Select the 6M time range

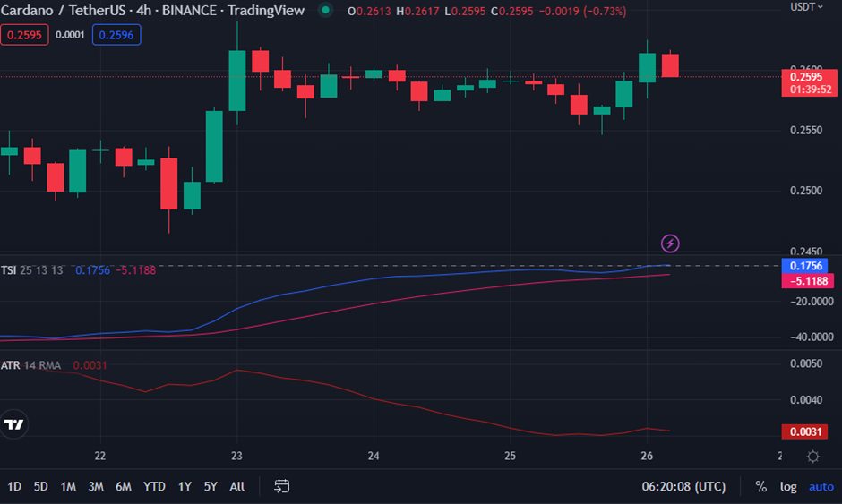(x=124, y=486)
